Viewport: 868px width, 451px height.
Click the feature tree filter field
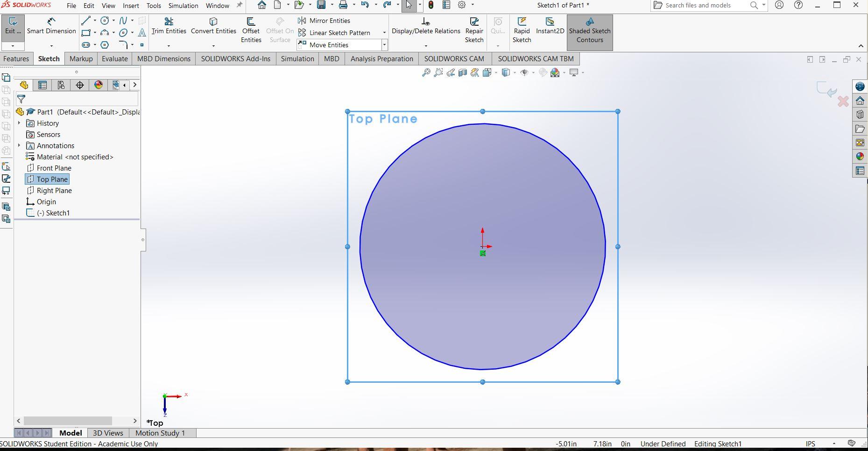click(x=77, y=99)
